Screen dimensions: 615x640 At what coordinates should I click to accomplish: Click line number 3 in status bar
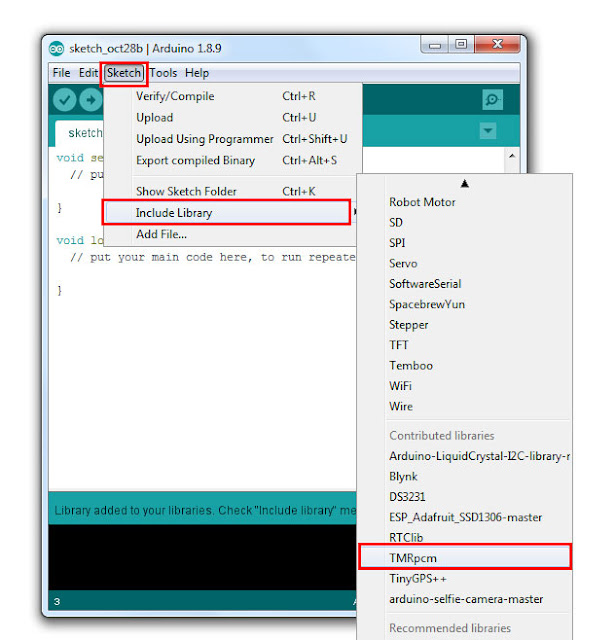click(57, 602)
